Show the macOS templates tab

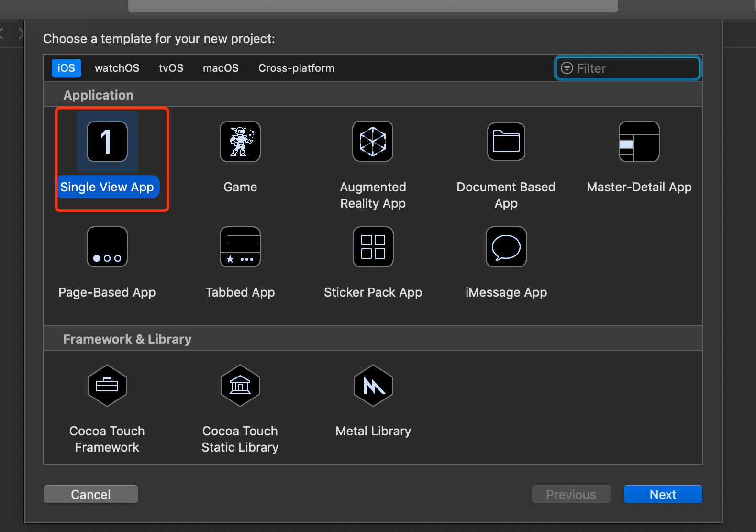(x=221, y=68)
